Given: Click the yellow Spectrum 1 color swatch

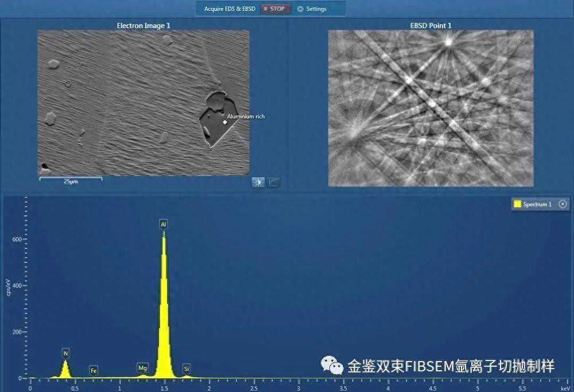Looking at the screenshot, I should pos(517,204).
